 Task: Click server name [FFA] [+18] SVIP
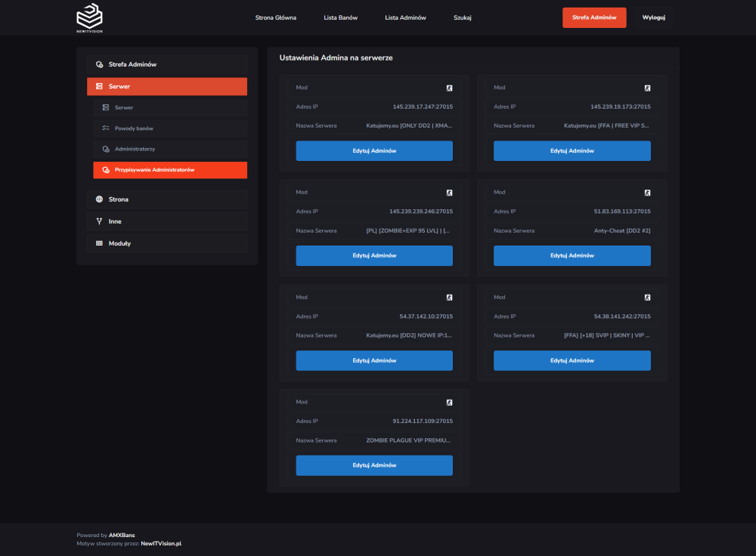[607, 335]
